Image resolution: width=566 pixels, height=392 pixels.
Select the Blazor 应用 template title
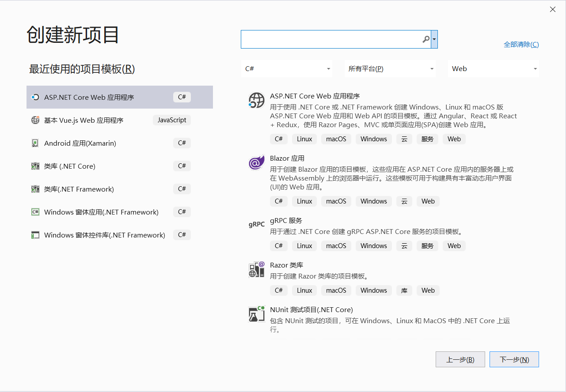[287, 158]
